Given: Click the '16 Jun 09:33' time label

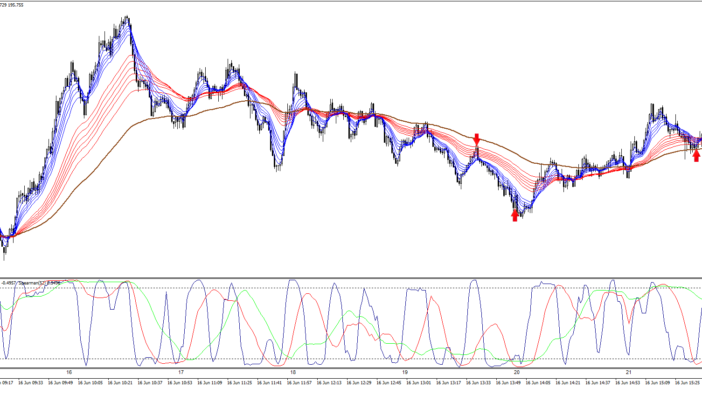Looking at the screenshot, I should pos(31,383).
